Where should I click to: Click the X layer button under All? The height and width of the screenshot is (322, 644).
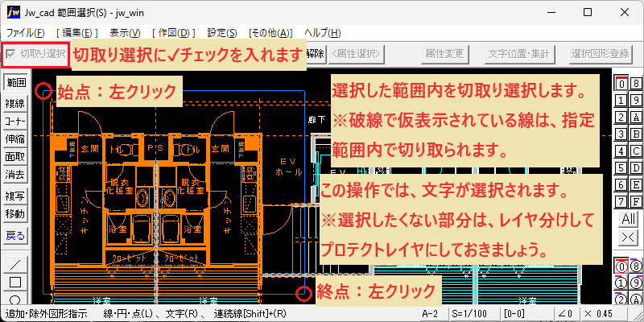click(x=628, y=237)
